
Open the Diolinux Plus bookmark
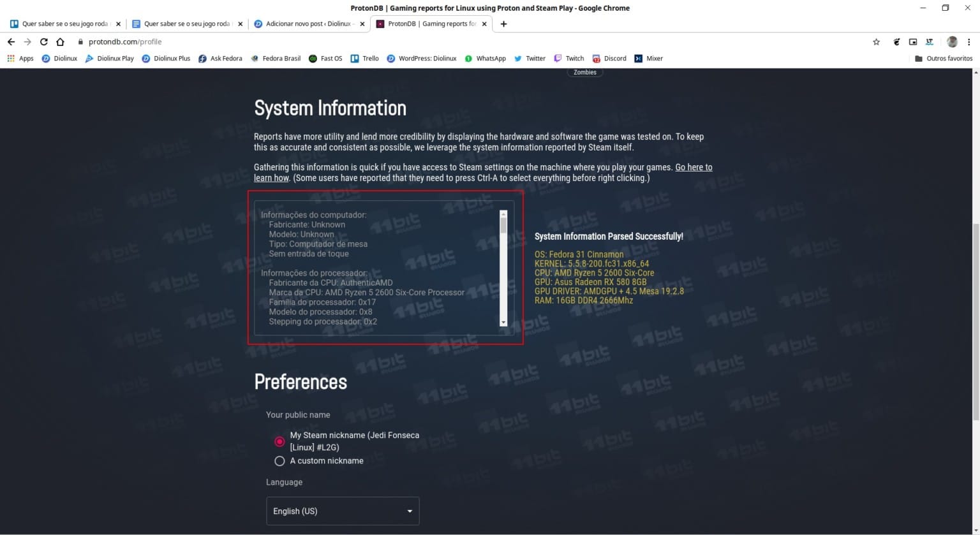pos(166,58)
